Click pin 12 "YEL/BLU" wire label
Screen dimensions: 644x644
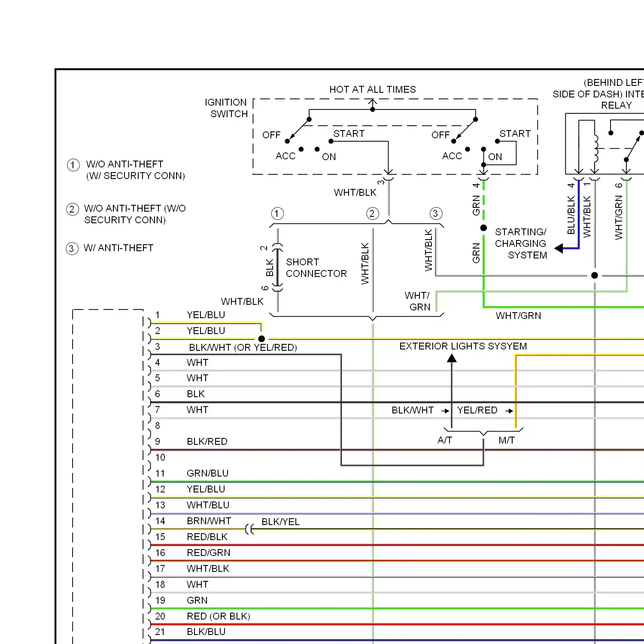[206, 489]
